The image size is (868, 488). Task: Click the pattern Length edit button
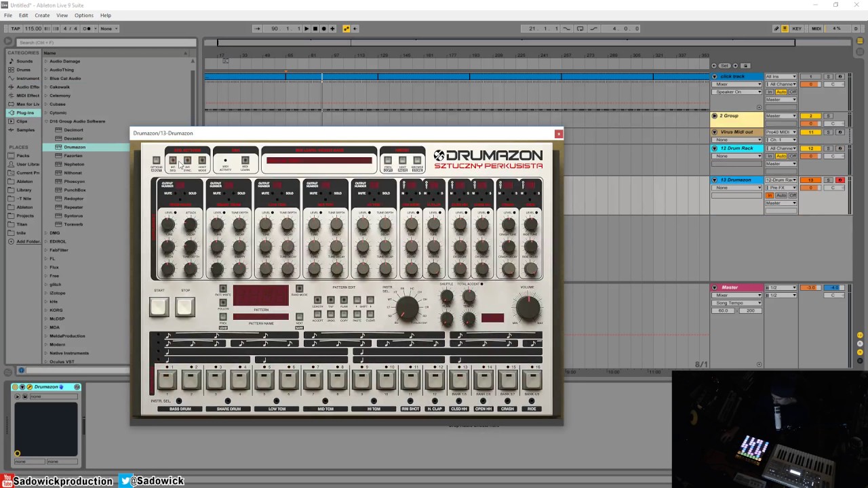317,300
